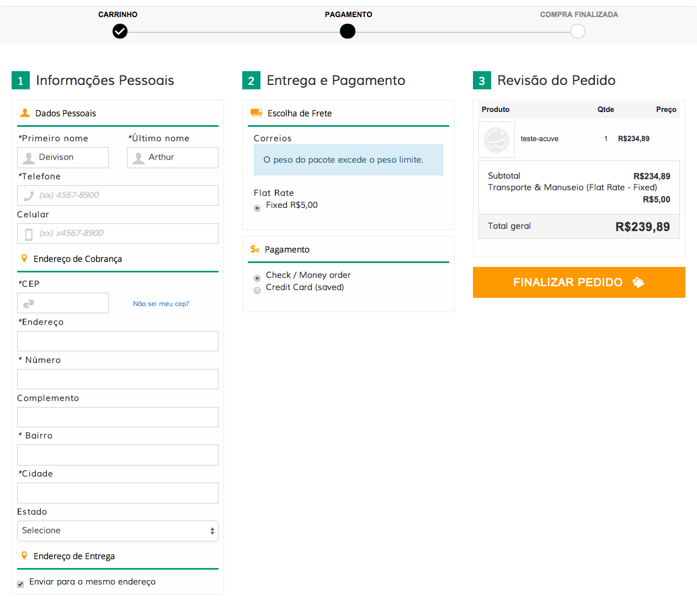This screenshot has width=697, height=616.
Task: Click the delivery truck icon for Escolha de Frete
Action: [x=256, y=113]
